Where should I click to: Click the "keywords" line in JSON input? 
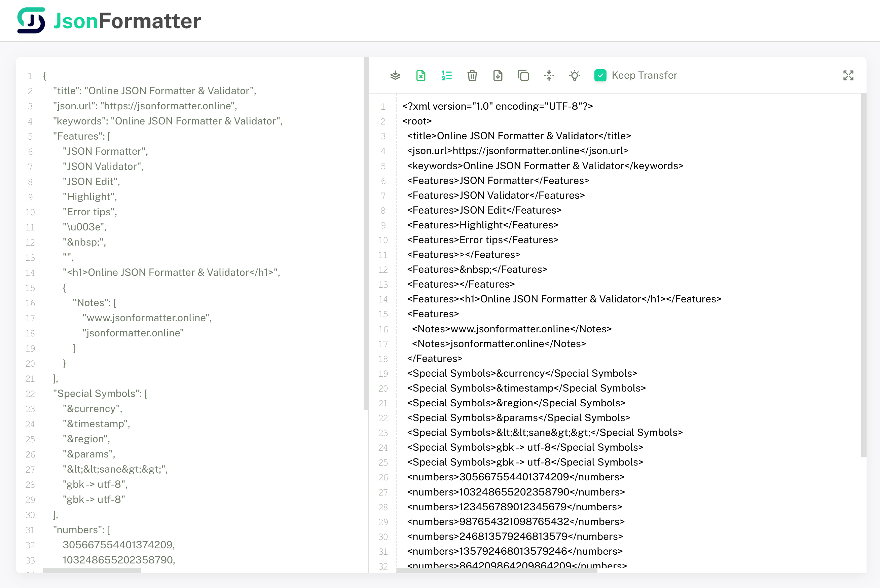[168, 121]
